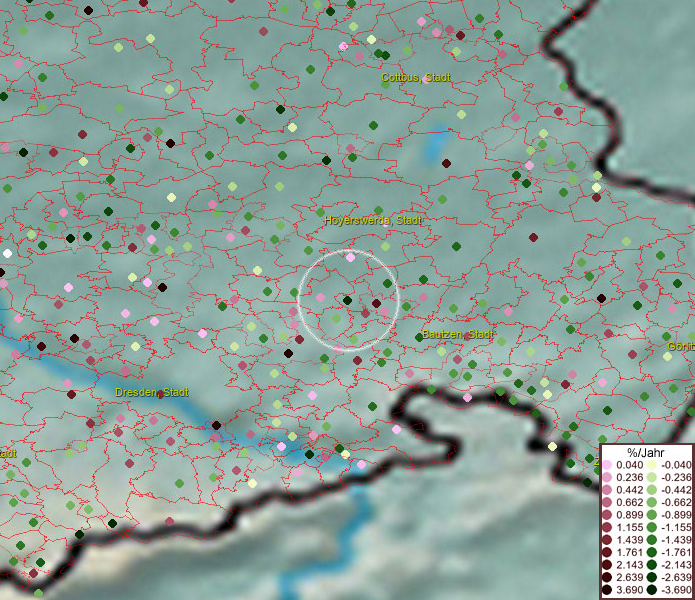Click the 2.143 dark red legend swatch

click(607, 565)
